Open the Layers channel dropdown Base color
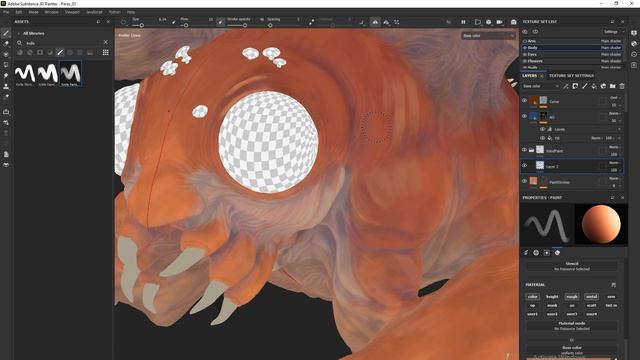The width and height of the screenshot is (640, 360). point(540,86)
